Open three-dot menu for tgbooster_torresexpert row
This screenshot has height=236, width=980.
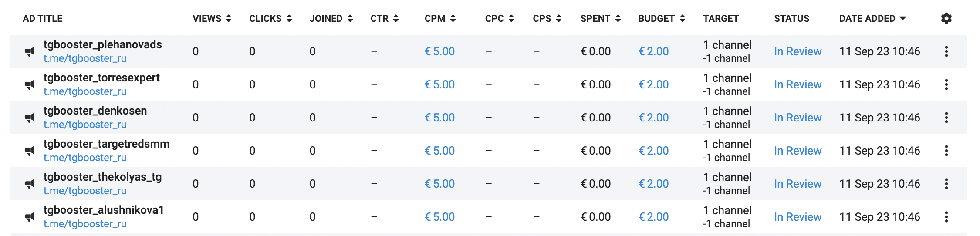tap(946, 84)
